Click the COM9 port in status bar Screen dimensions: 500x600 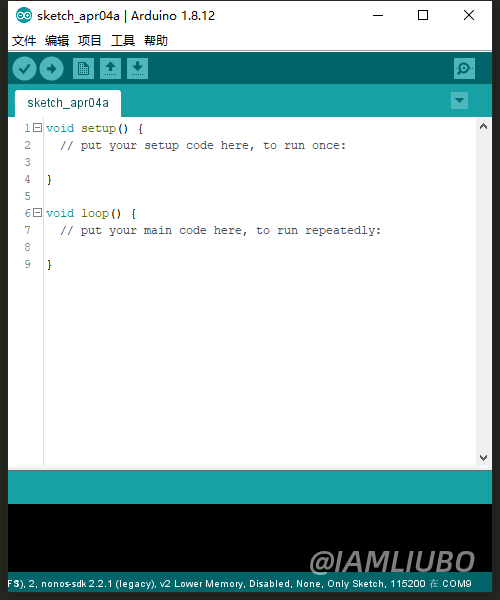[x=457, y=584]
